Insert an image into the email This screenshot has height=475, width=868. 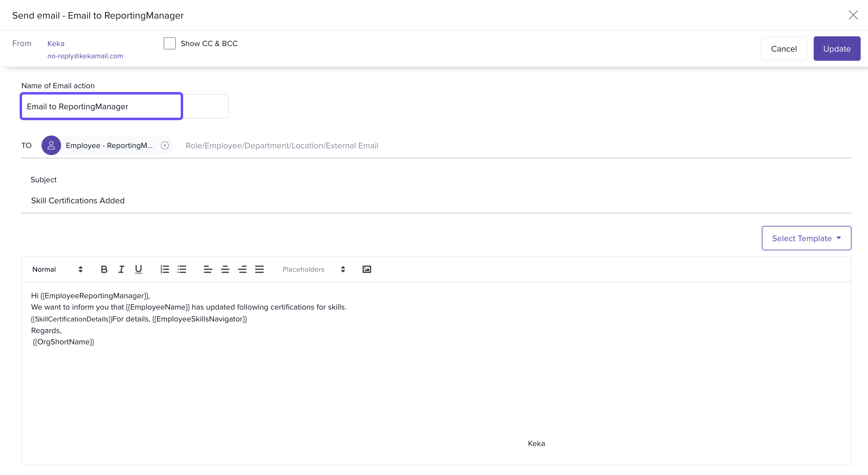tap(367, 269)
